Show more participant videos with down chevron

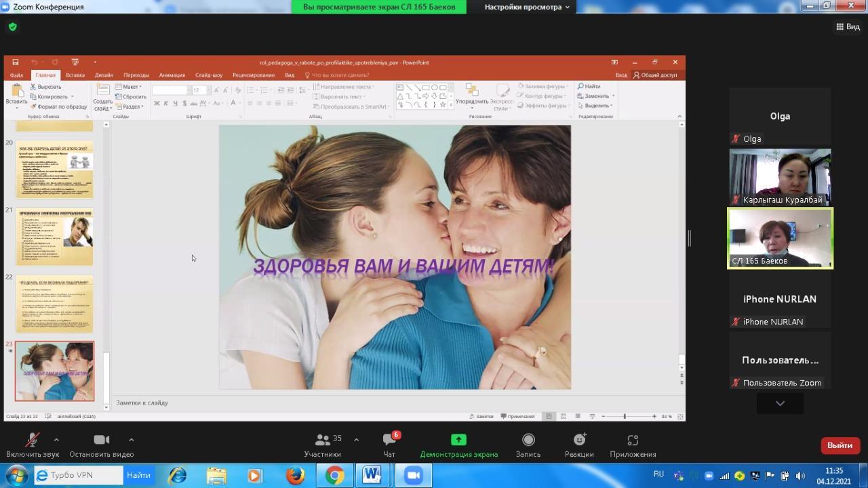click(x=780, y=403)
